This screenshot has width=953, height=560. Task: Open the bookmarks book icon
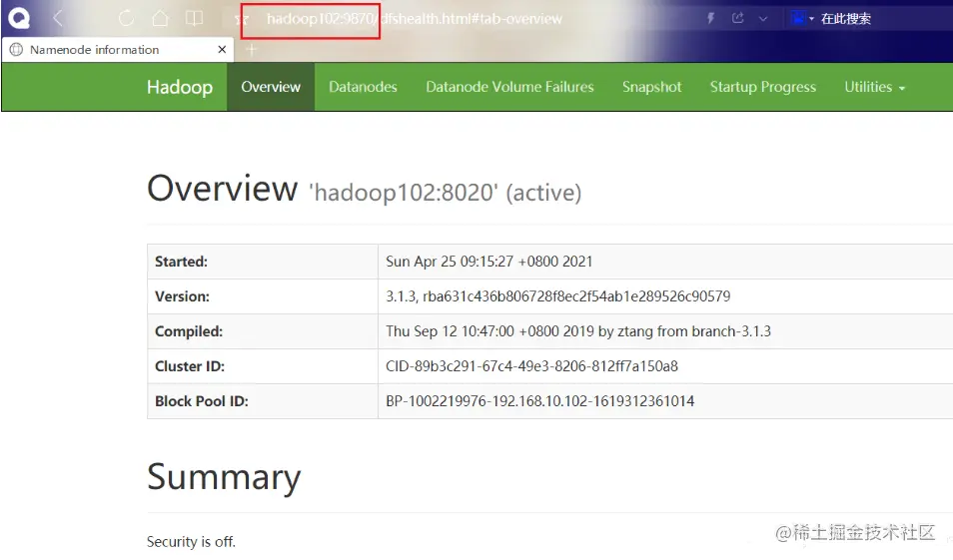pos(194,18)
